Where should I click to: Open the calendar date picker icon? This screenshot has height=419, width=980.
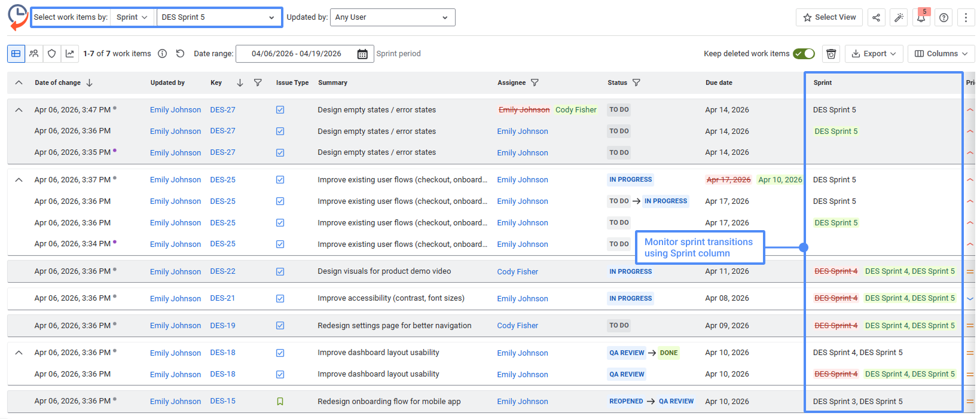pyautogui.click(x=362, y=54)
